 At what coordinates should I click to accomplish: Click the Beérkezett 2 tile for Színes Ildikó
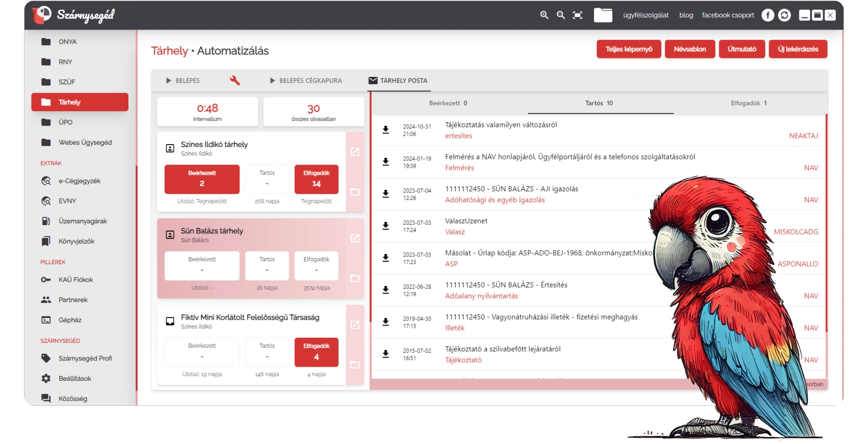[202, 179]
